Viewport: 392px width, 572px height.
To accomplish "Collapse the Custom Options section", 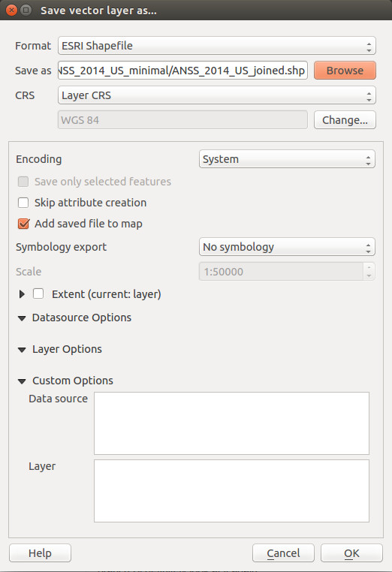I will pos(22,381).
